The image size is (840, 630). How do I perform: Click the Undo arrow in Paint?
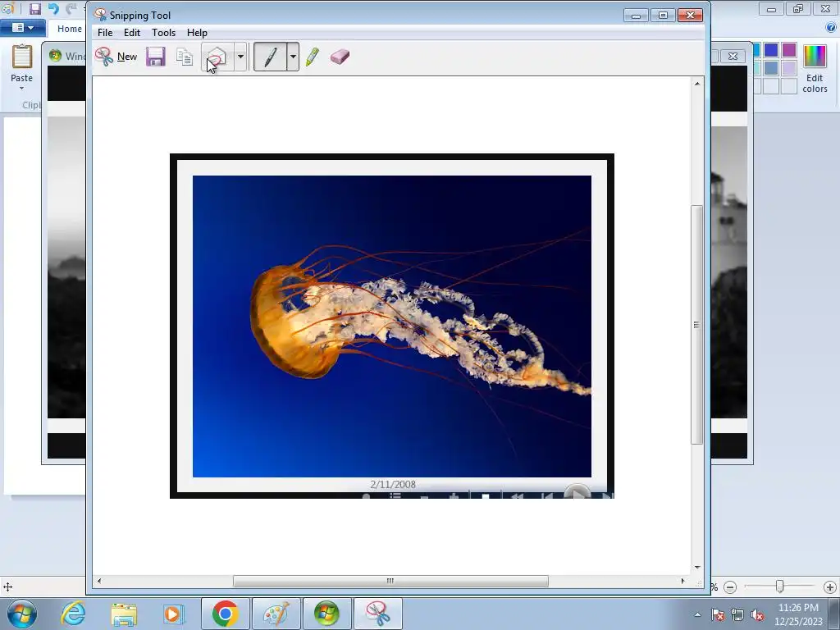point(53,8)
